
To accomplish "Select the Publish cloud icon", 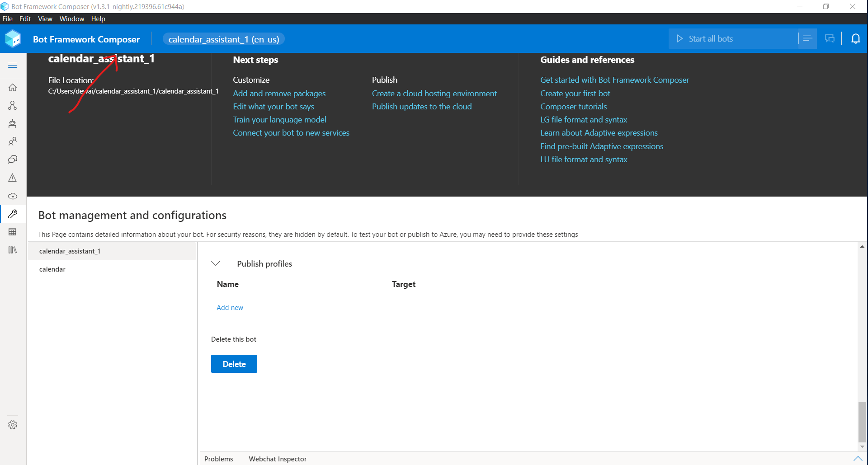I will click(x=13, y=196).
